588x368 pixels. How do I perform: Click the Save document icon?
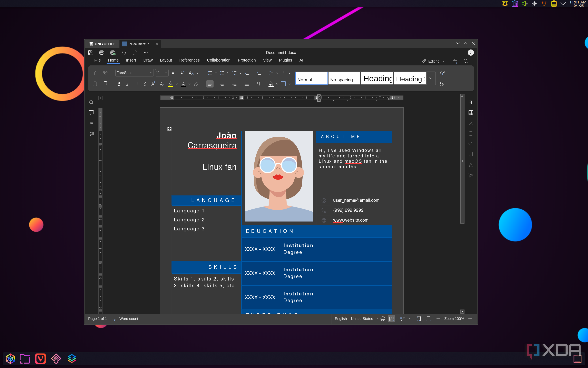(91, 53)
